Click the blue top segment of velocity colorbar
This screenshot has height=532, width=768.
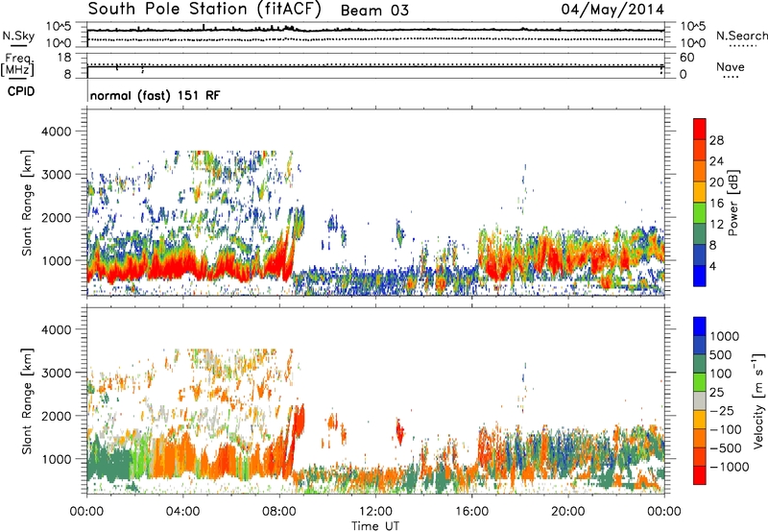tap(700, 326)
